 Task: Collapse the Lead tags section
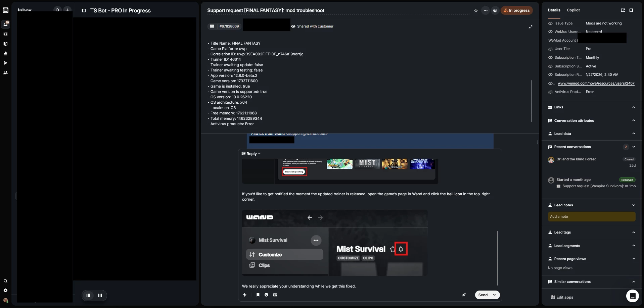(634, 232)
